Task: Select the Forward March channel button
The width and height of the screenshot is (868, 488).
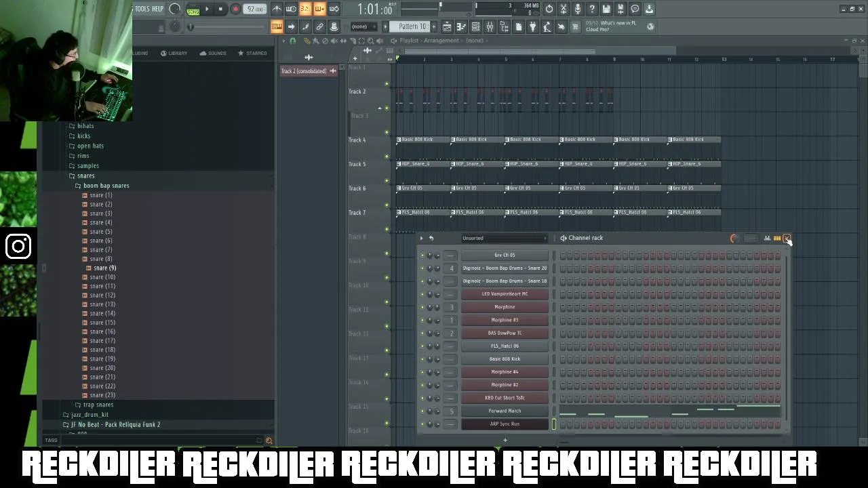Action: click(x=505, y=411)
